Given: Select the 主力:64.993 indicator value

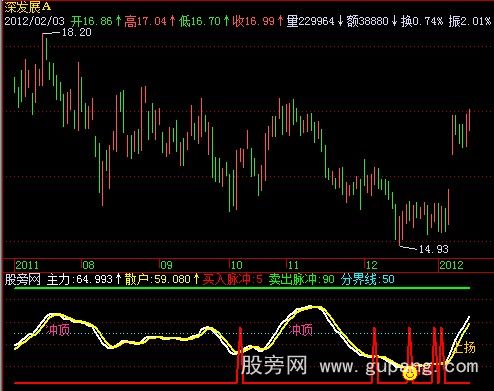Looking at the screenshot, I should (83, 279).
